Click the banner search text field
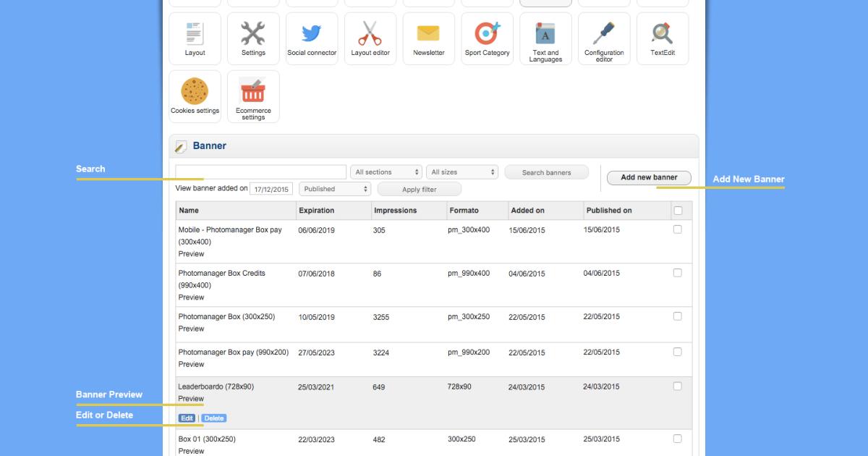This screenshot has height=456, width=868. pyautogui.click(x=260, y=172)
